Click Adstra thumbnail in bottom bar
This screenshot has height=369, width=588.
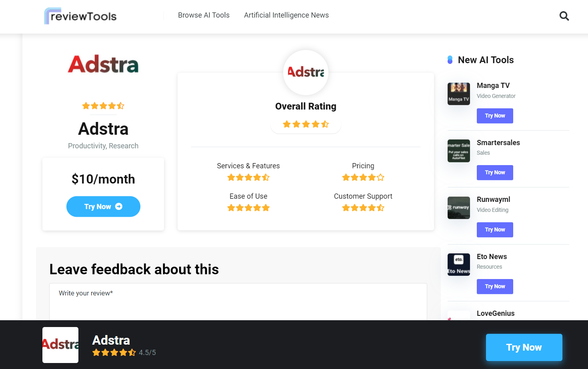pyautogui.click(x=60, y=345)
